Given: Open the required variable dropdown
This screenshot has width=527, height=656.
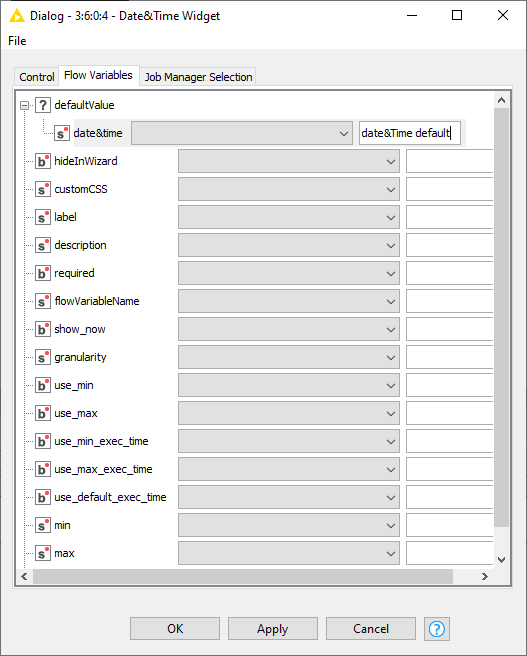Looking at the screenshot, I should pos(289,273).
